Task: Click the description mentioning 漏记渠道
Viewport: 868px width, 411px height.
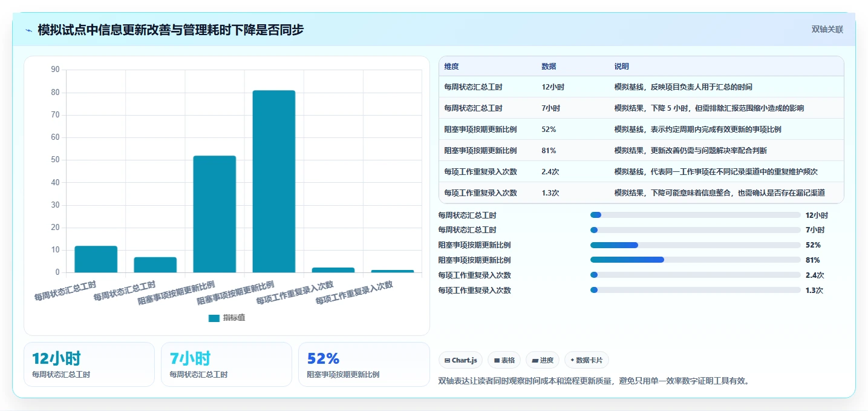Action: tap(720, 193)
